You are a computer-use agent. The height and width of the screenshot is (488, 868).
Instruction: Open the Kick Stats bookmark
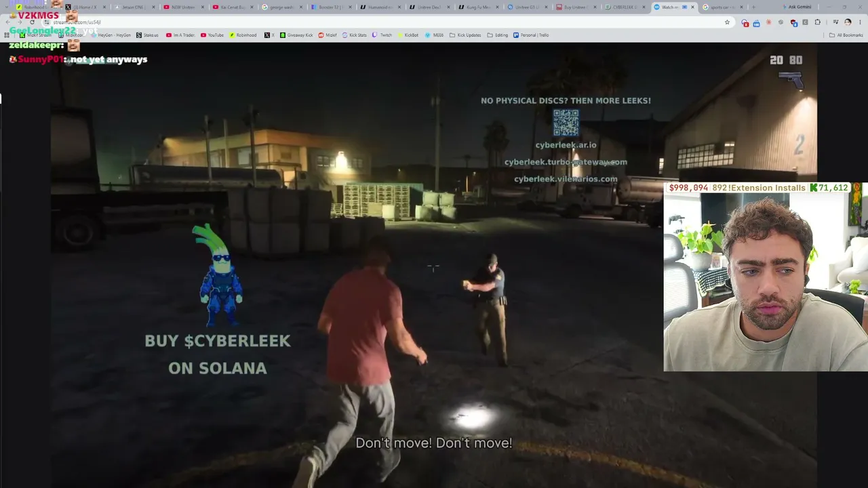coord(355,35)
